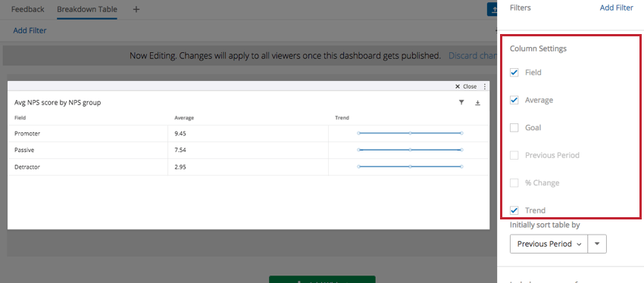The width and height of the screenshot is (644, 283).
Task: Click Add Filter in the dashboard bar
Action: (30, 30)
